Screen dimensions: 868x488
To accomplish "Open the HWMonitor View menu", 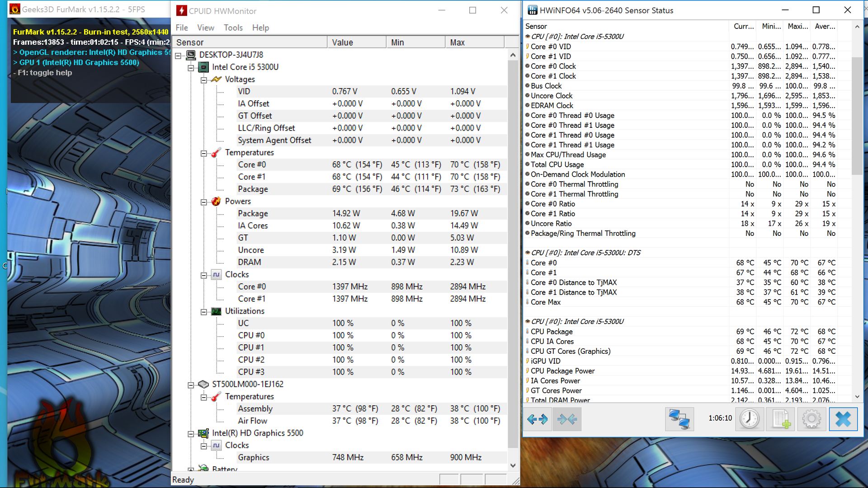I will 206,28.
